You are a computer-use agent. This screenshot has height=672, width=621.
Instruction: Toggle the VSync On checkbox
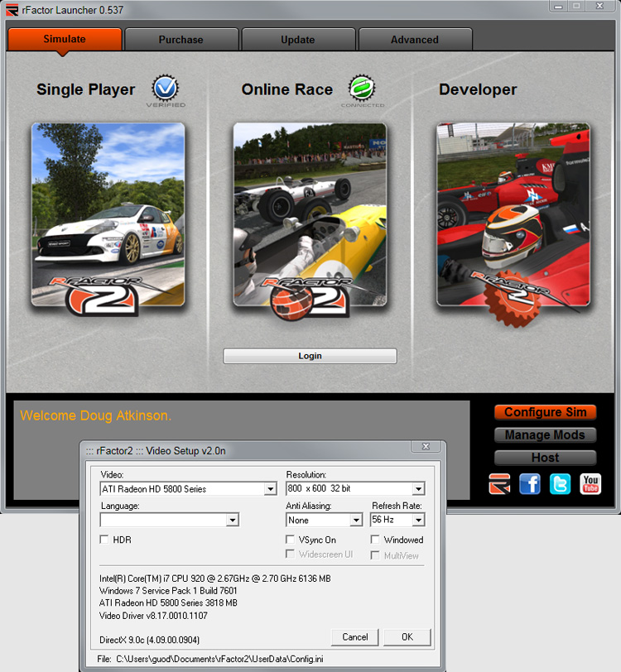(x=291, y=540)
